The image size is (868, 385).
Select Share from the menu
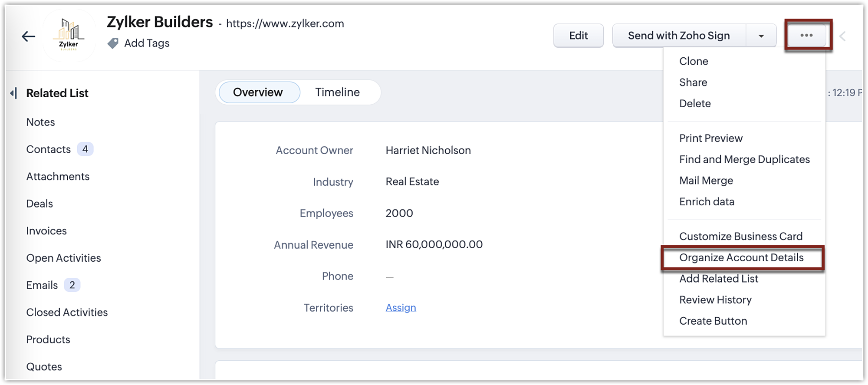(x=693, y=82)
